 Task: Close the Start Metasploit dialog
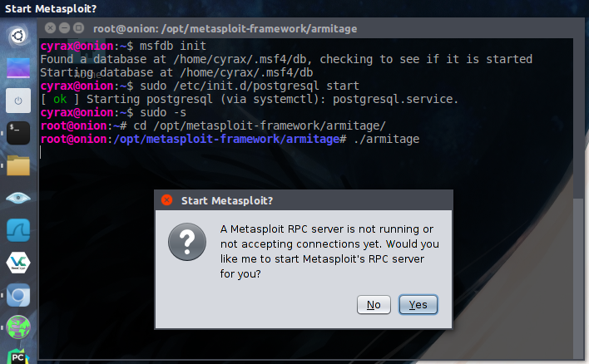166,200
